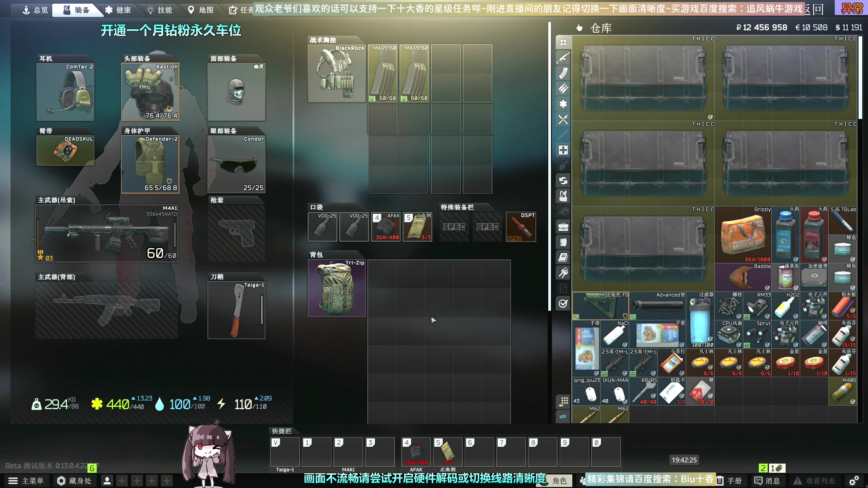Click the stash vertical scrollbar
Image resolution: width=868 pixels, height=488 pixels.
tap(860, 78)
